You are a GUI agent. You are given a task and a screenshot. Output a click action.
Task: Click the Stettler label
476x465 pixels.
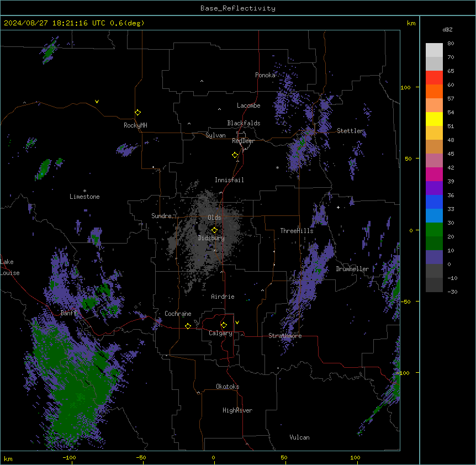point(350,131)
